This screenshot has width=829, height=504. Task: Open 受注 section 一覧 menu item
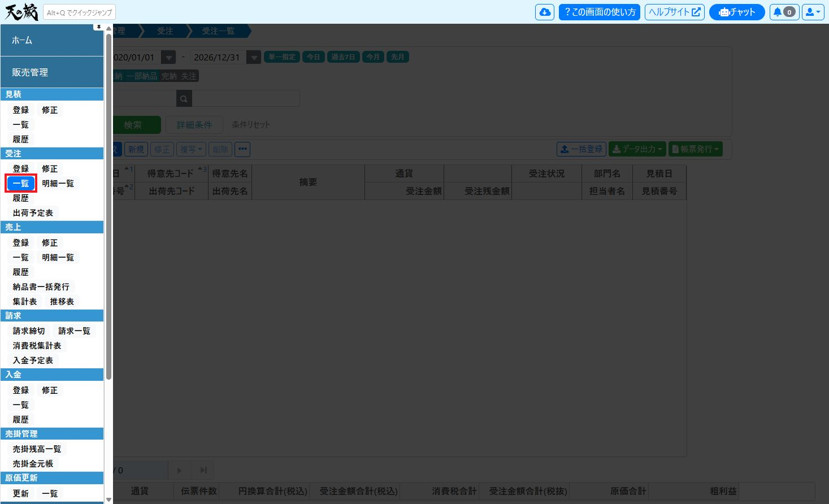(x=21, y=183)
